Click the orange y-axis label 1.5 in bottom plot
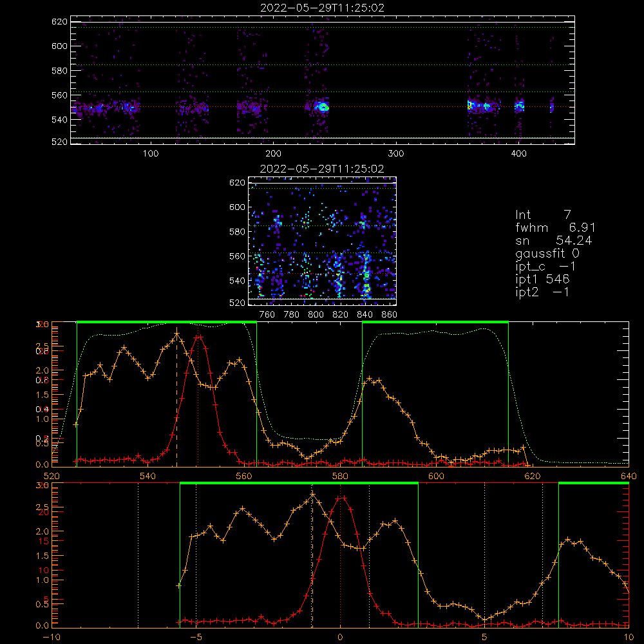Screen dimensions: 644x644 point(43,556)
